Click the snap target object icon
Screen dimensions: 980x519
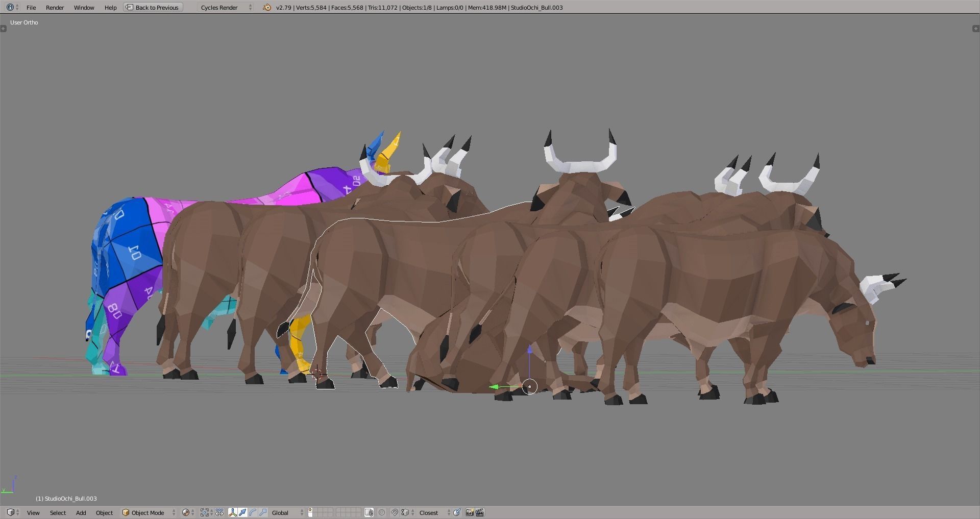(x=457, y=512)
